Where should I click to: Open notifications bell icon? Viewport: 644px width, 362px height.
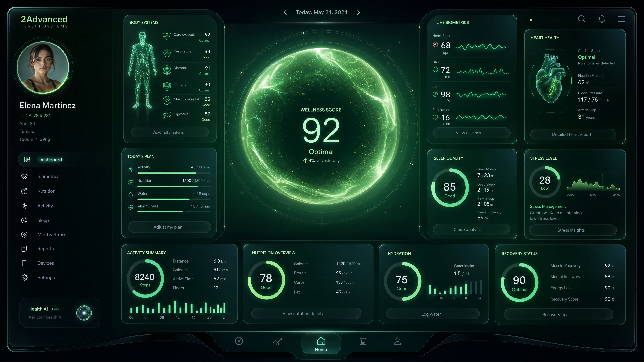click(602, 19)
